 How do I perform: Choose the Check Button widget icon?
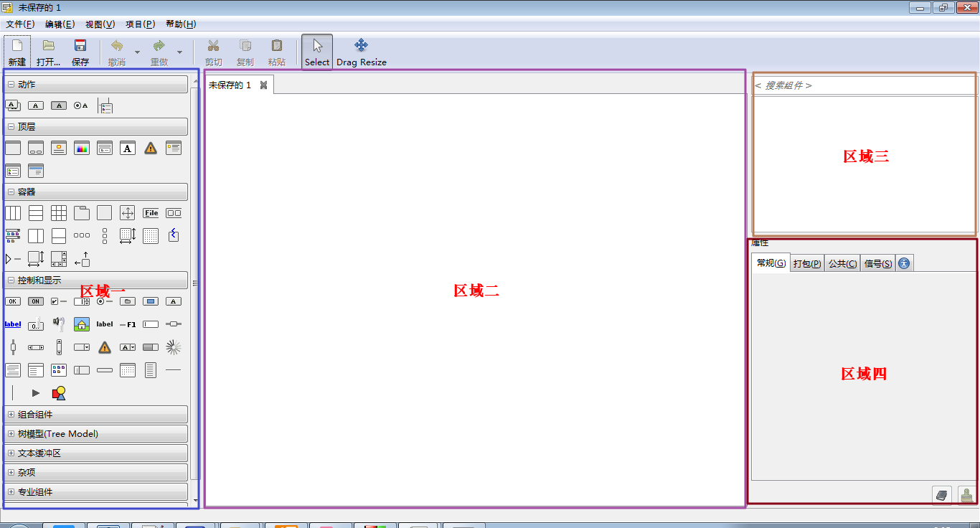point(59,301)
